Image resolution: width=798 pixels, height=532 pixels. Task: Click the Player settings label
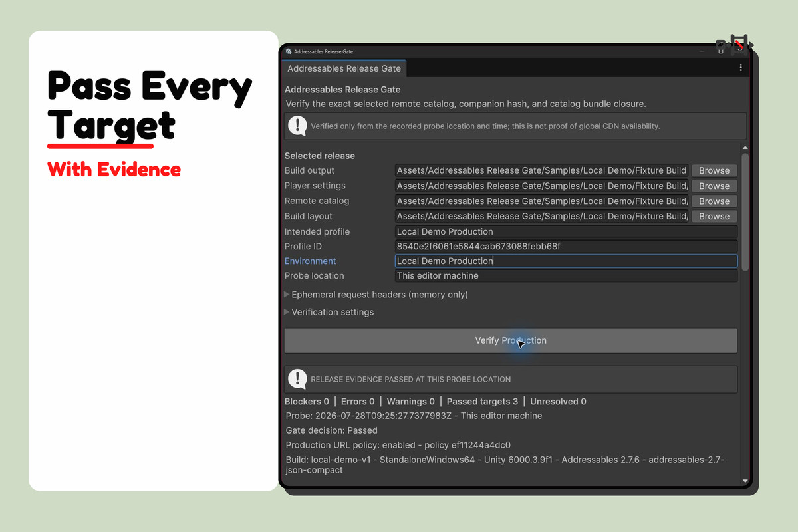point(315,186)
